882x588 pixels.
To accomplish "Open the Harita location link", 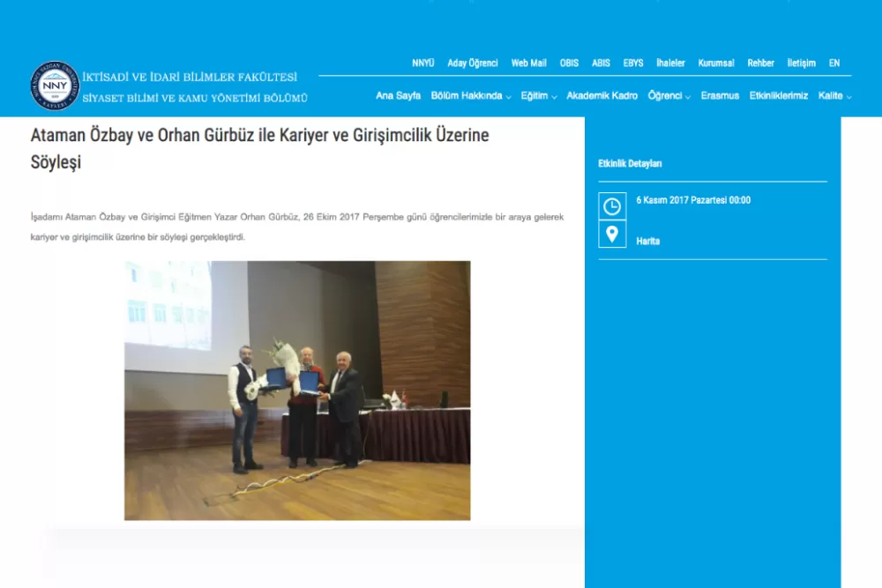I will (647, 241).
